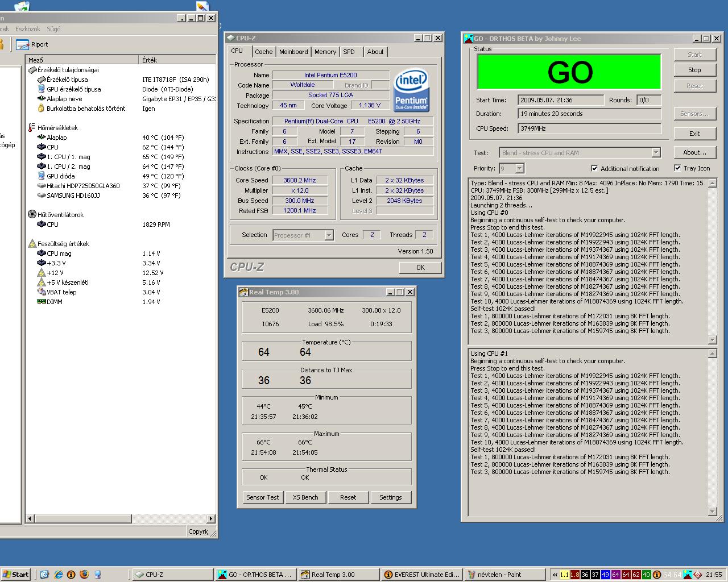Click the Hitachi HDP725050GLA360 drive icon
The width and height of the screenshot is (728, 582).
point(41,186)
